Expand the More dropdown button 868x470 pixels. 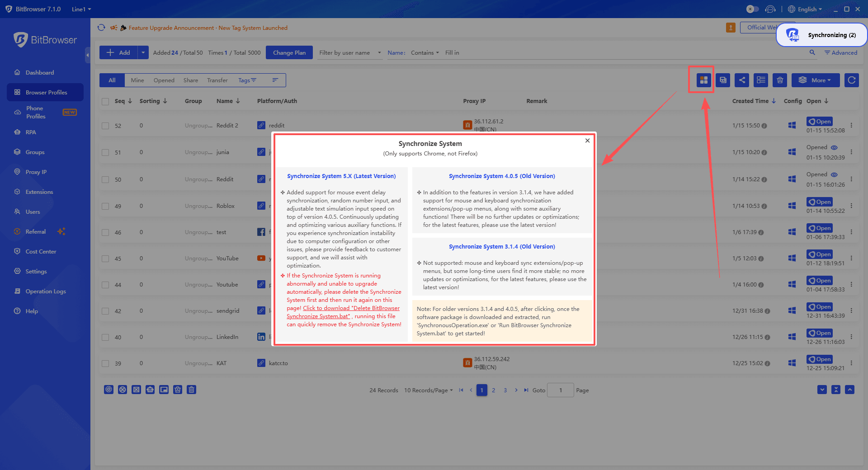816,80
